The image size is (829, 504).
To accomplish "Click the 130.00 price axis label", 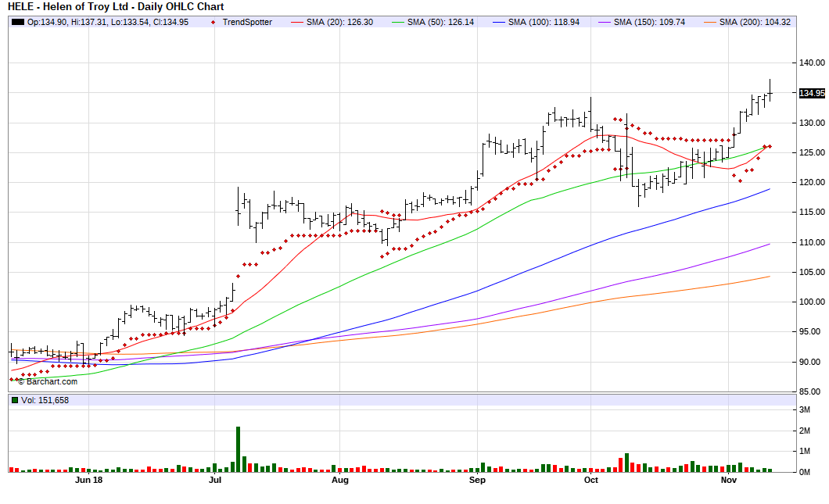I will coord(812,123).
